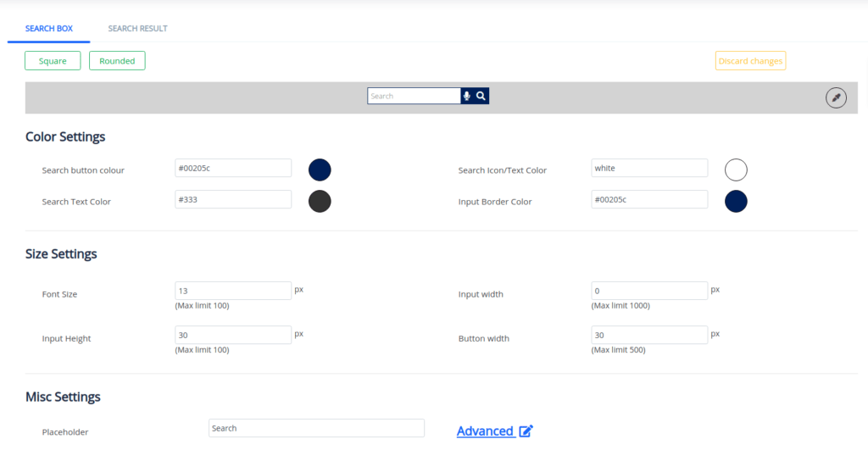Click the Discard changes button
Screen dimensions: 868x467
tap(751, 61)
